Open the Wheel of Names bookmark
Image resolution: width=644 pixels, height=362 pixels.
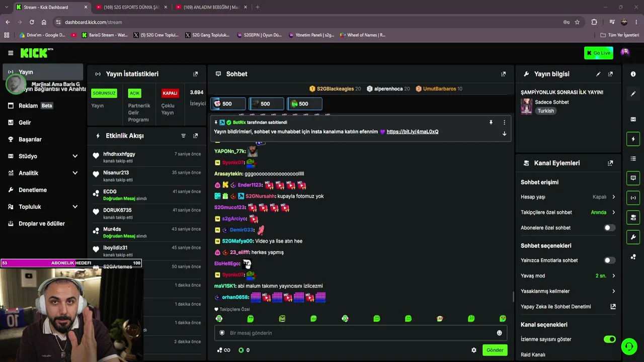click(x=363, y=35)
